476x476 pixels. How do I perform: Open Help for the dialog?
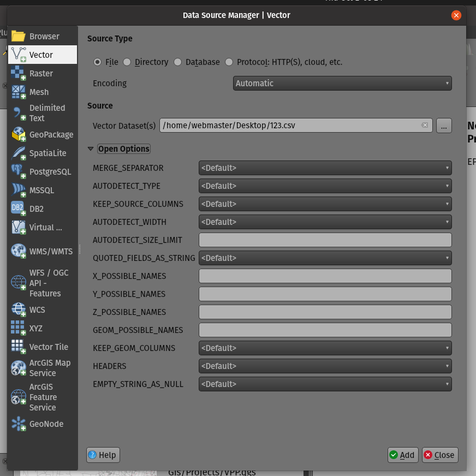coord(103,455)
